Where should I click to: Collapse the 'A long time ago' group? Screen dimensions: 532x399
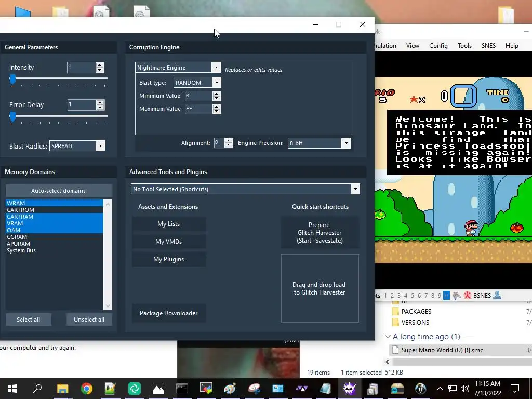[388, 337]
